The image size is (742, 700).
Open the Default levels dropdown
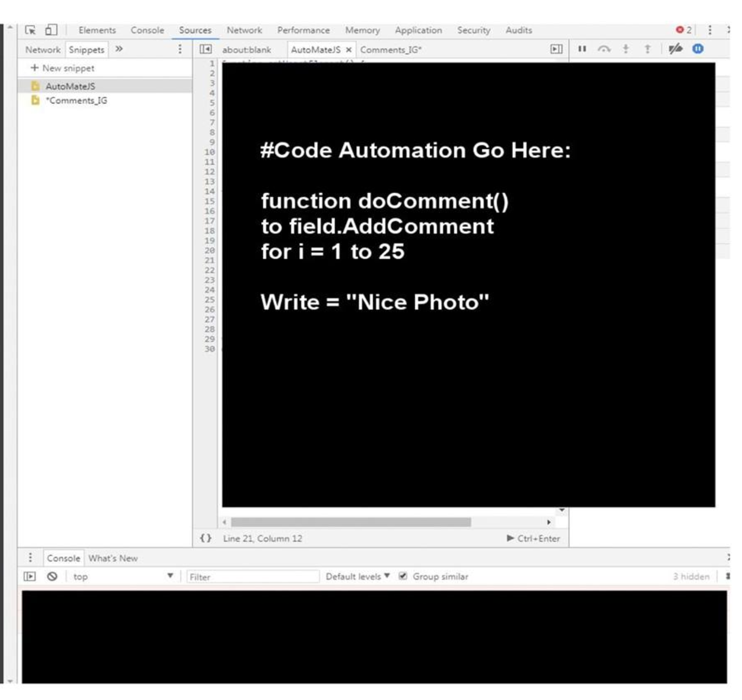358,576
